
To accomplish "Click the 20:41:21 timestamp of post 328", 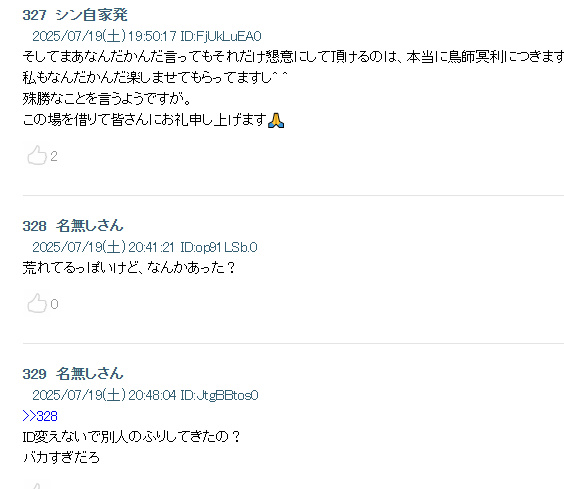I will 151,247.
